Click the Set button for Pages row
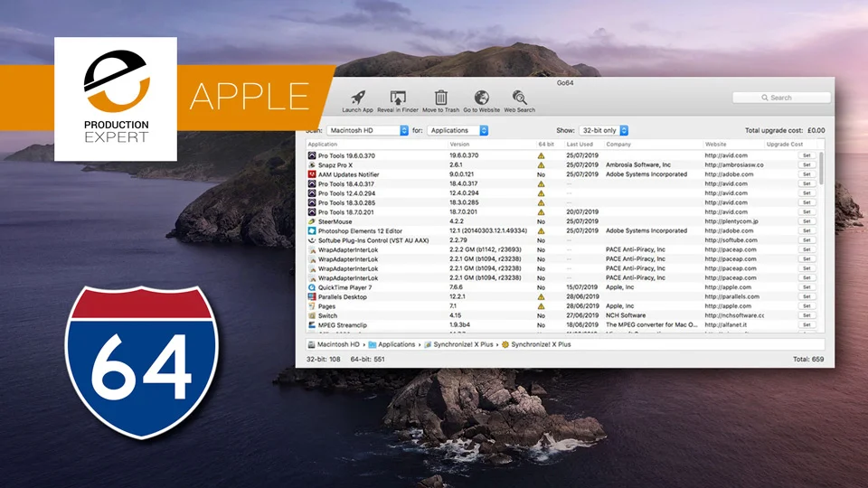The height and width of the screenshot is (488, 868). [x=807, y=306]
